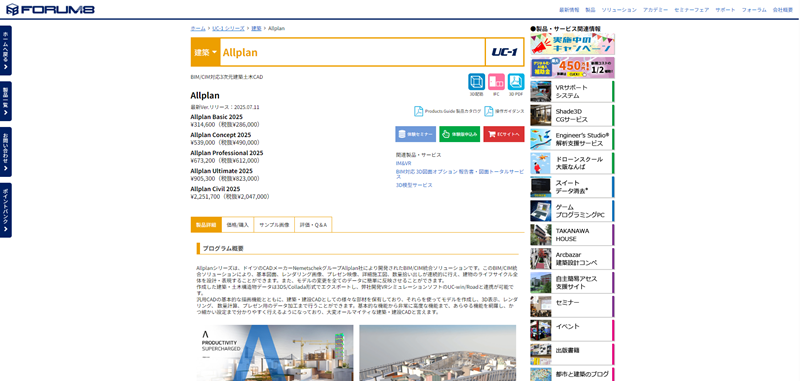Open 都市と建築のブログ sidebar card
The height and width of the screenshot is (381, 800).
click(x=572, y=374)
